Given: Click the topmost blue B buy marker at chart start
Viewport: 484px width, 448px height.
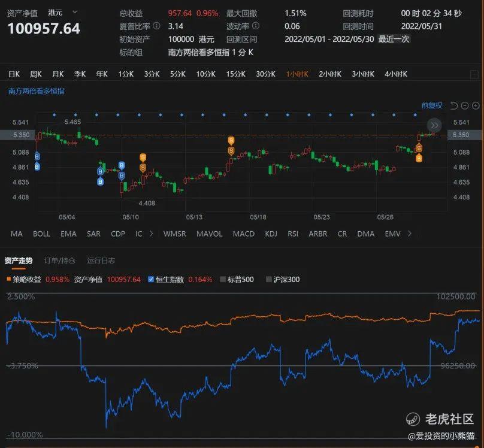Looking at the screenshot, I should 37,156.
